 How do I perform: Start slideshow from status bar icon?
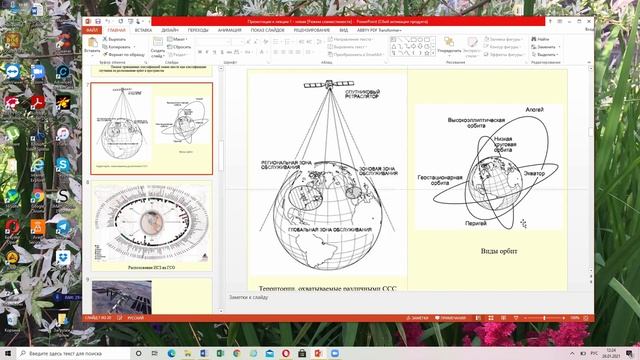[516, 318]
